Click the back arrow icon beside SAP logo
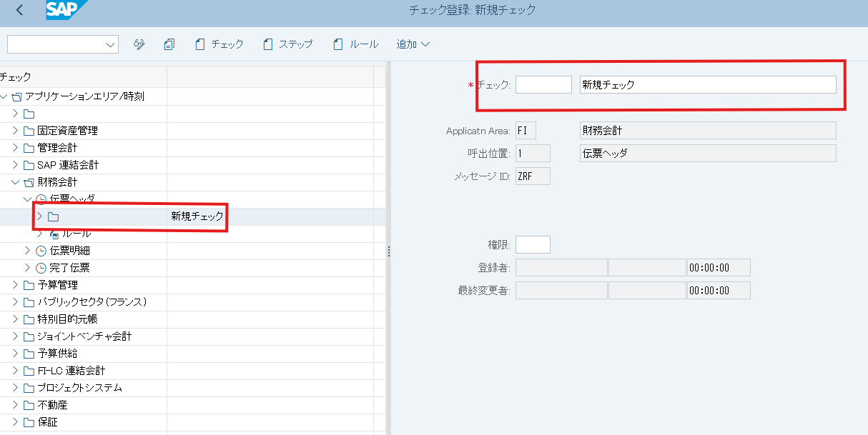 coord(19,10)
